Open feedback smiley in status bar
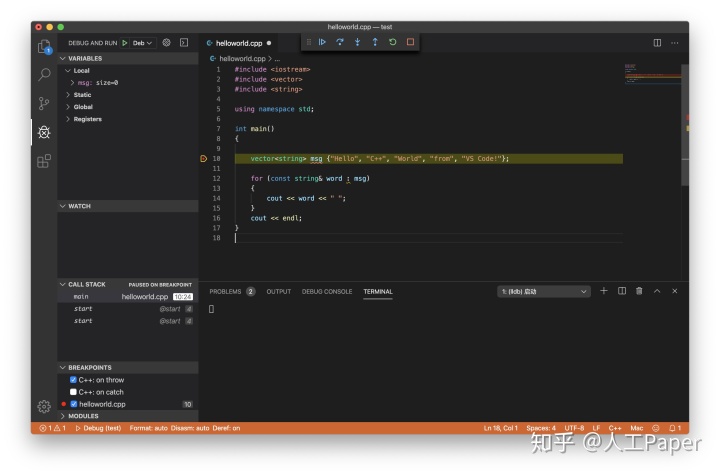 point(656,428)
